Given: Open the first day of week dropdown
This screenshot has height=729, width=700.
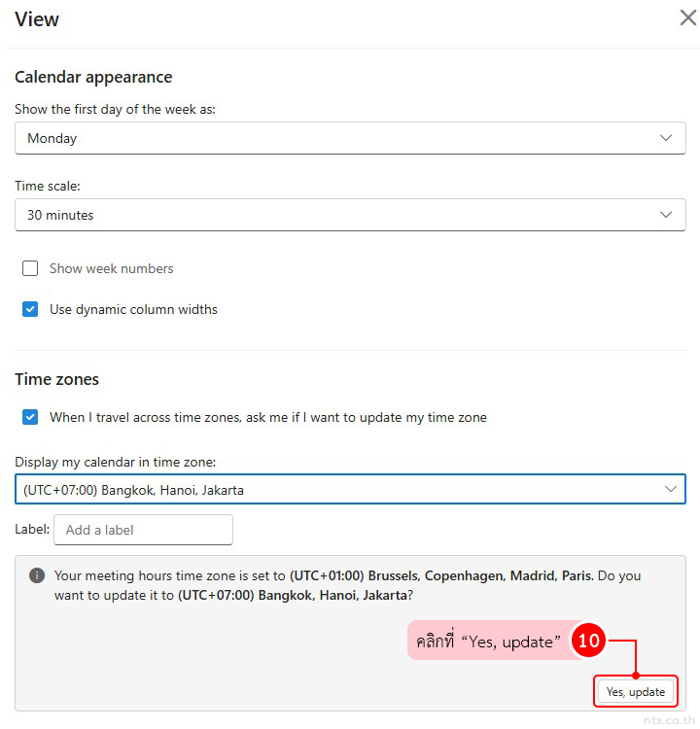Looking at the screenshot, I should coord(350,138).
